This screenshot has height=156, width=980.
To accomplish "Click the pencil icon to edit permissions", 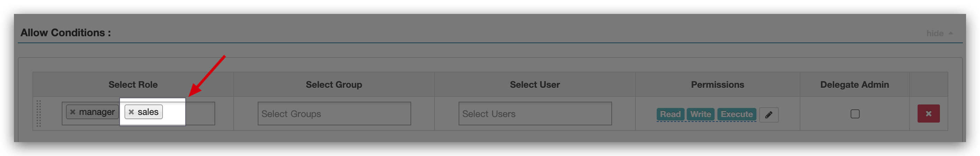I will [x=768, y=115].
